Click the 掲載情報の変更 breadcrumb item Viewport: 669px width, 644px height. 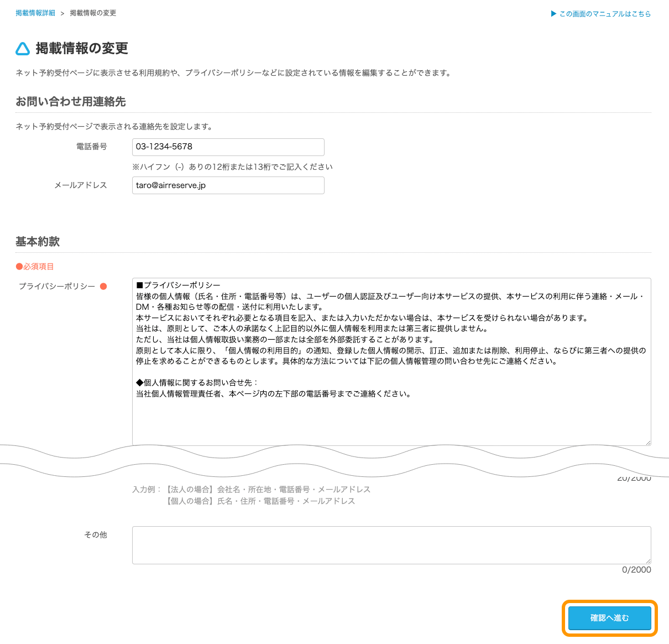pyautogui.click(x=92, y=13)
